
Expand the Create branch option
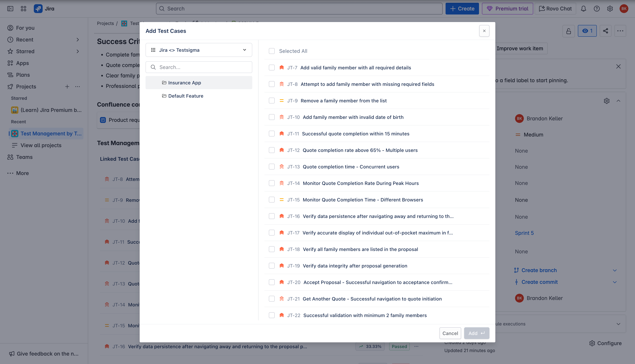point(615,270)
